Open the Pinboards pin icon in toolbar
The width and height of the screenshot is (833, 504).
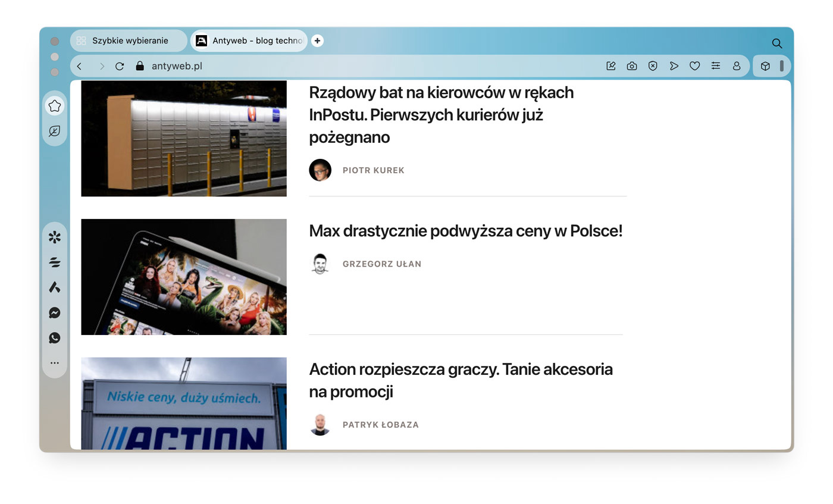pyautogui.click(x=611, y=66)
